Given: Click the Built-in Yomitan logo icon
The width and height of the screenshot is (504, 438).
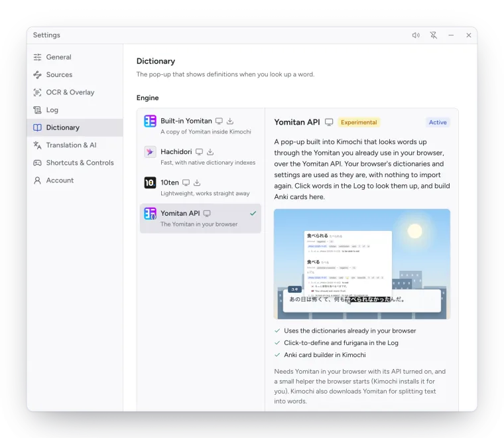Looking at the screenshot, I should 150,121.
